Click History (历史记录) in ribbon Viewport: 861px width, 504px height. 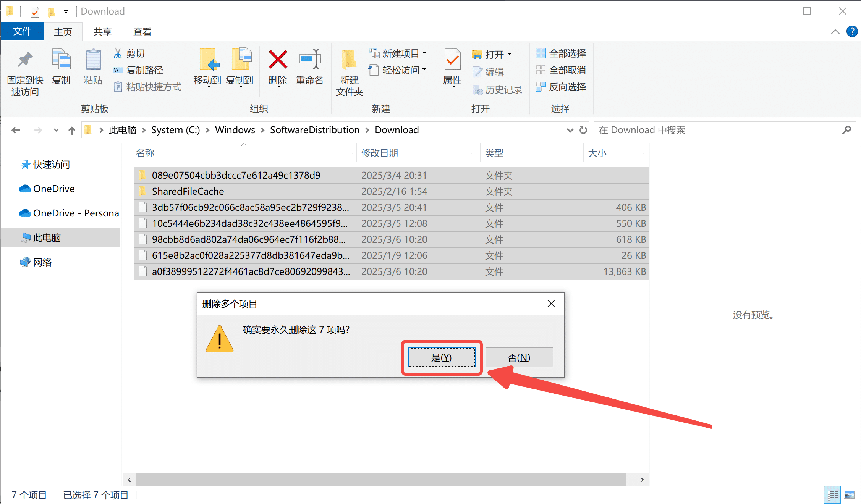tap(497, 90)
